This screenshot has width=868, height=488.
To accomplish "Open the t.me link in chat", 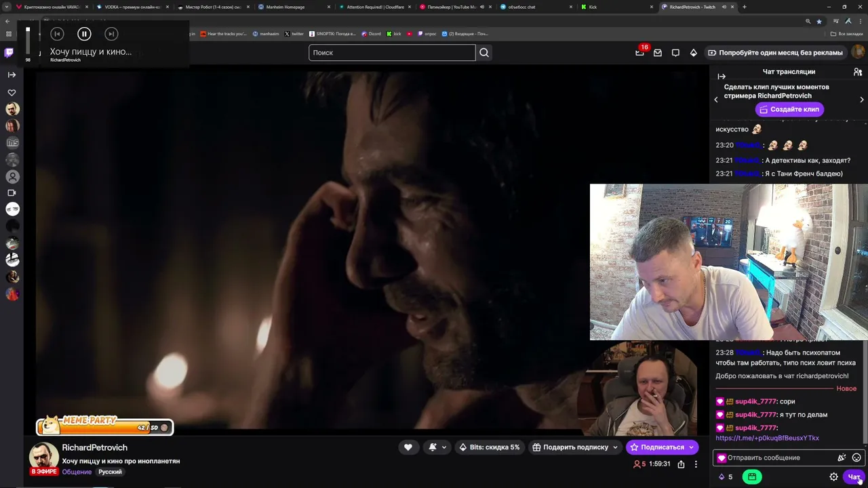I will (x=767, y=438).
